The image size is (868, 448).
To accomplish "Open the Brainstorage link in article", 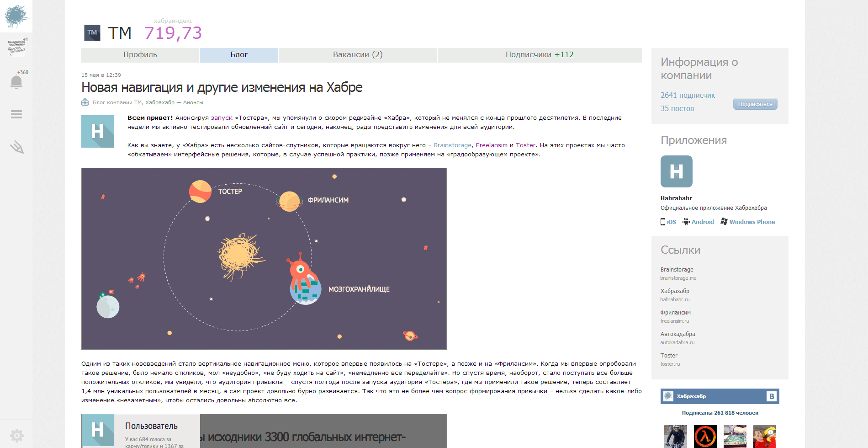I will point(452,145).
